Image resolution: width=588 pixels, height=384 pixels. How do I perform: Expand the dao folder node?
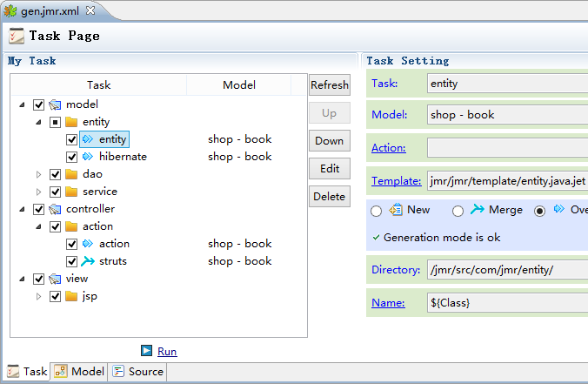[38, 174]
